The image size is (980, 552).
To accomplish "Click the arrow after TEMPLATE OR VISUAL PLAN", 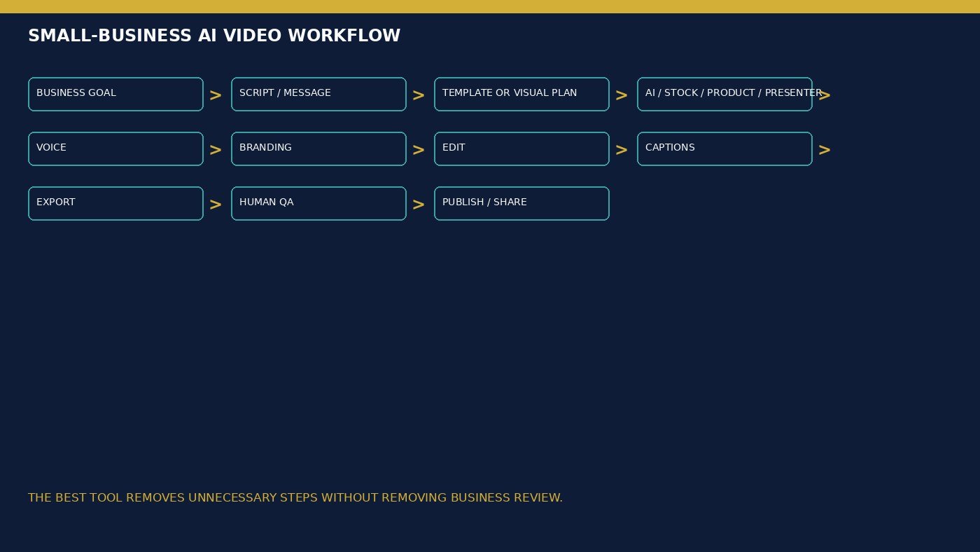I will coord(622,95).
